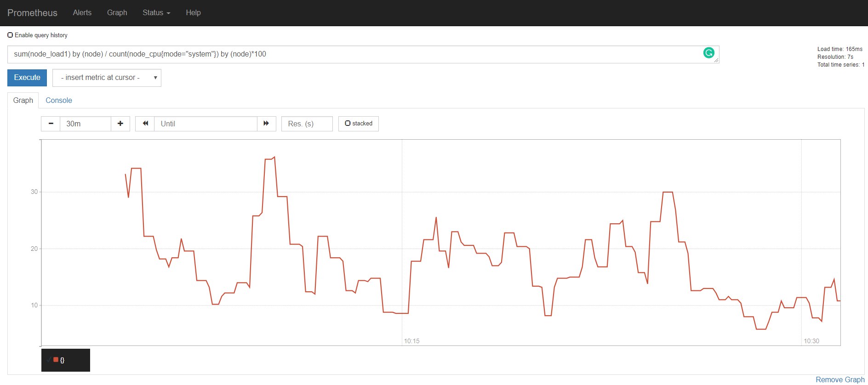Increase graph time range with plus icon

click(120, 124)
